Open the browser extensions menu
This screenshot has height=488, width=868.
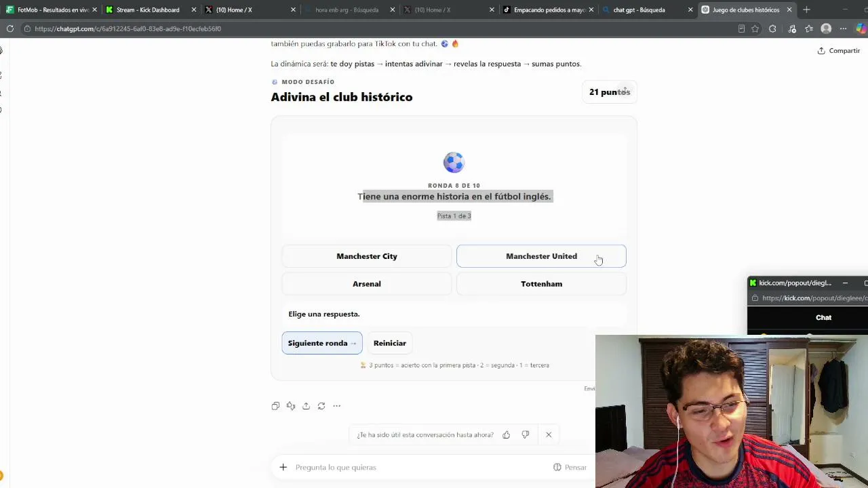pos(772,28)
